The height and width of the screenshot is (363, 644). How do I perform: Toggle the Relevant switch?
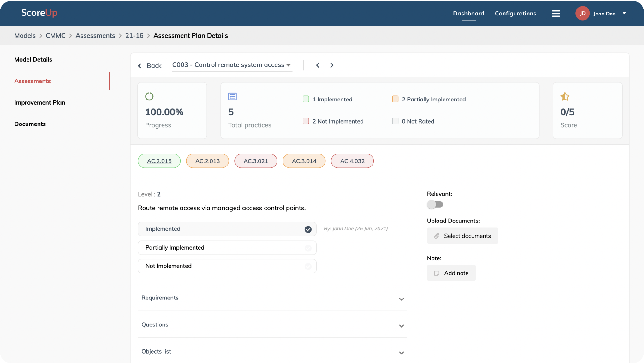point(435,204)
